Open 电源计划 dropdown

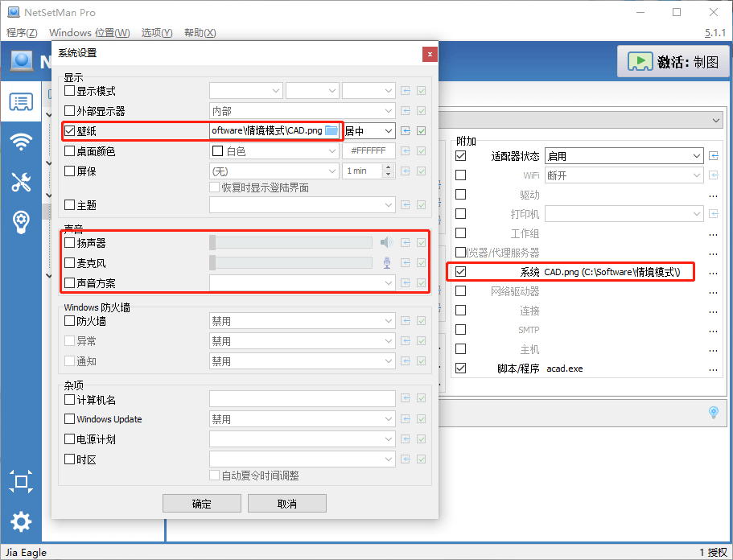(x=302, y=439)
